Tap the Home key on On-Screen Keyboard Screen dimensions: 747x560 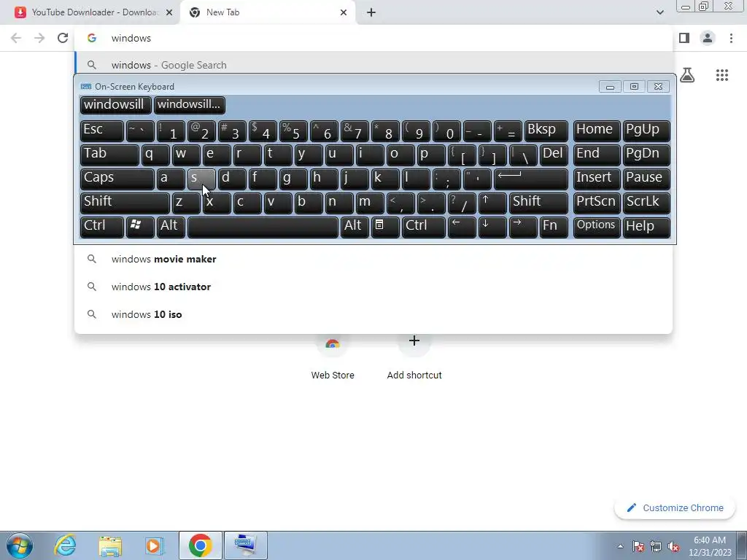tap(597, 131)
